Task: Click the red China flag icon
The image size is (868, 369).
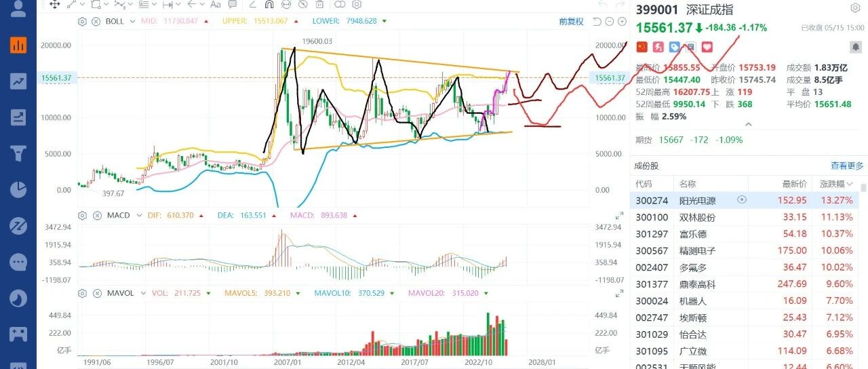Action: [x=642, y=47]
